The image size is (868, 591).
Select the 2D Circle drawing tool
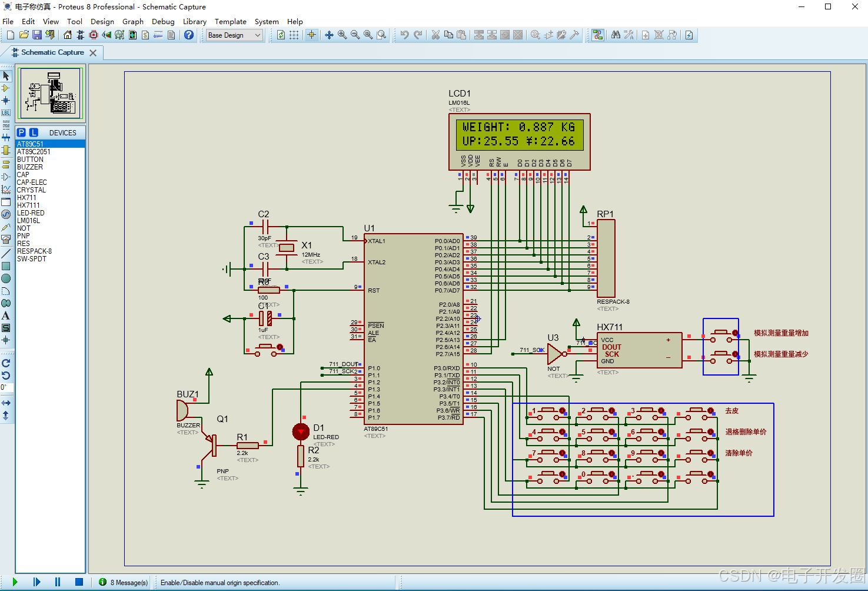6,278
